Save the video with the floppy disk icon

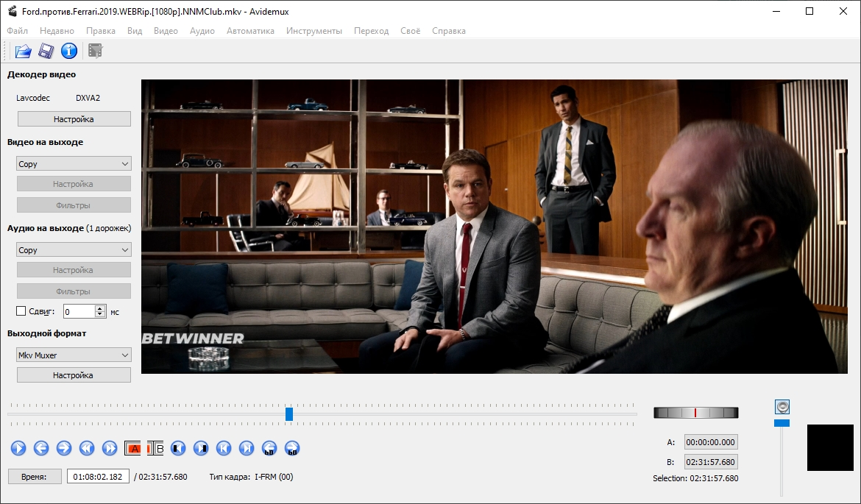(46, 51)
